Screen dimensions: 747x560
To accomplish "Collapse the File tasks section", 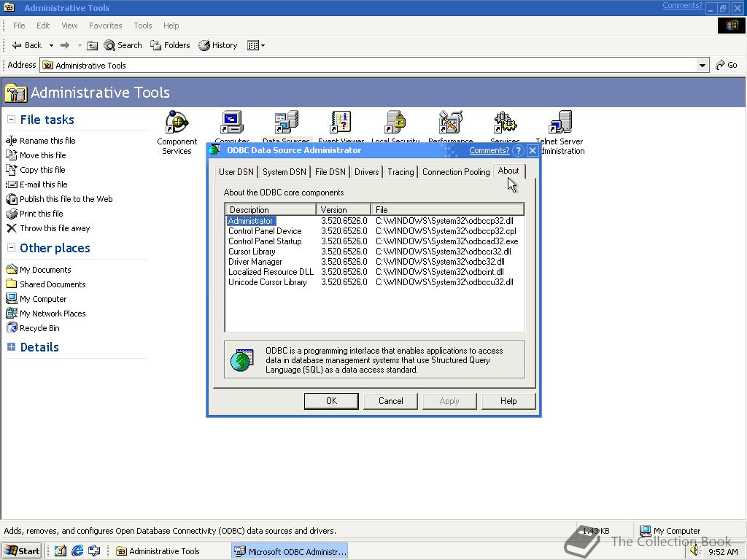I will 11,120.
